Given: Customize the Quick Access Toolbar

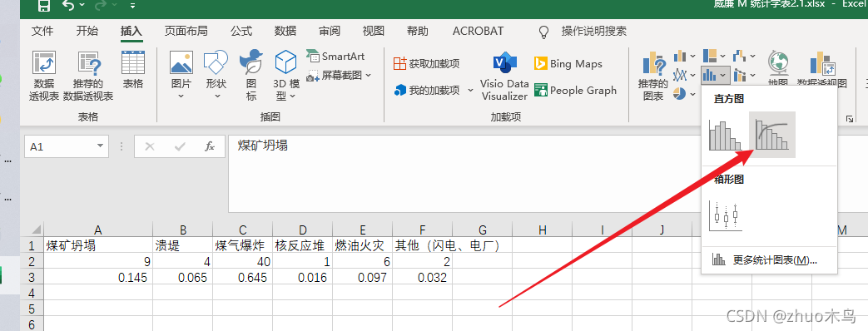Looking at the screenshot, I should point(133,6).
